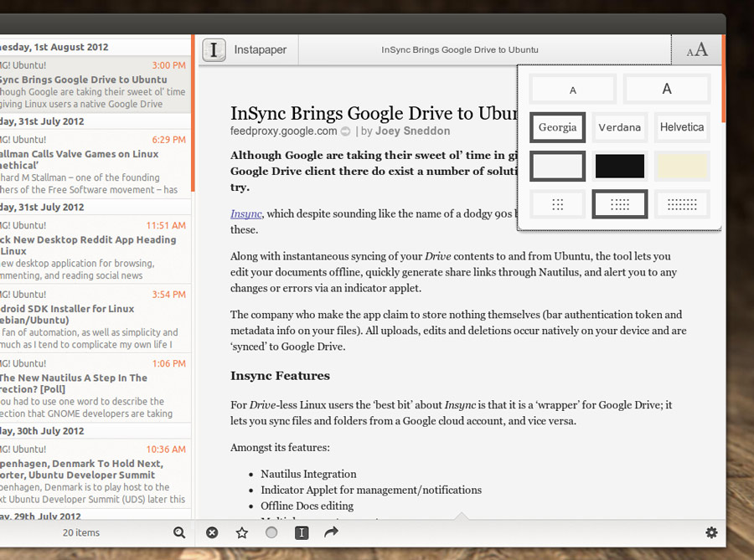Click the 'Offline Docs editing' bullet
Viewport: 754px width, 560px height.
click(307, 506)
